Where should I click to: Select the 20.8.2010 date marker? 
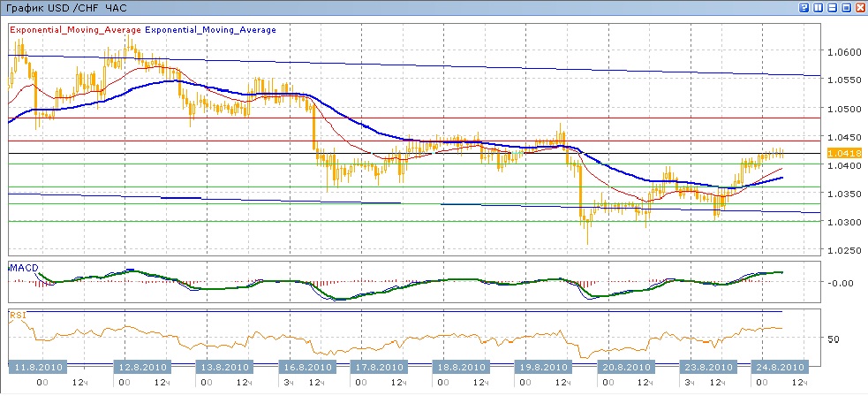tap(622, 367)
